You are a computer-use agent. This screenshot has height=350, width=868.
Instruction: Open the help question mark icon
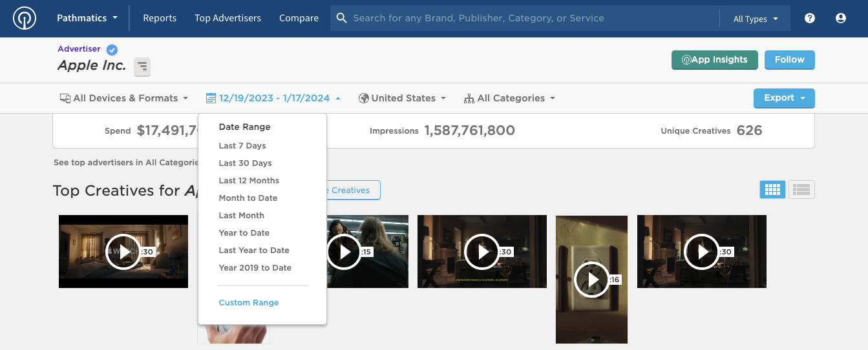pyautogui.click(x=810, y=18)
